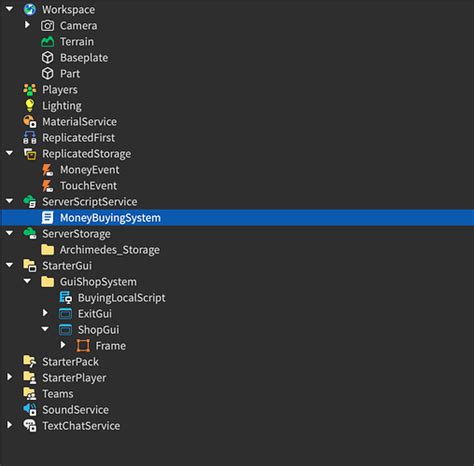Select the TouchEvent label
The width and height of the screenshot is (474, 466).
coord(89,186)
